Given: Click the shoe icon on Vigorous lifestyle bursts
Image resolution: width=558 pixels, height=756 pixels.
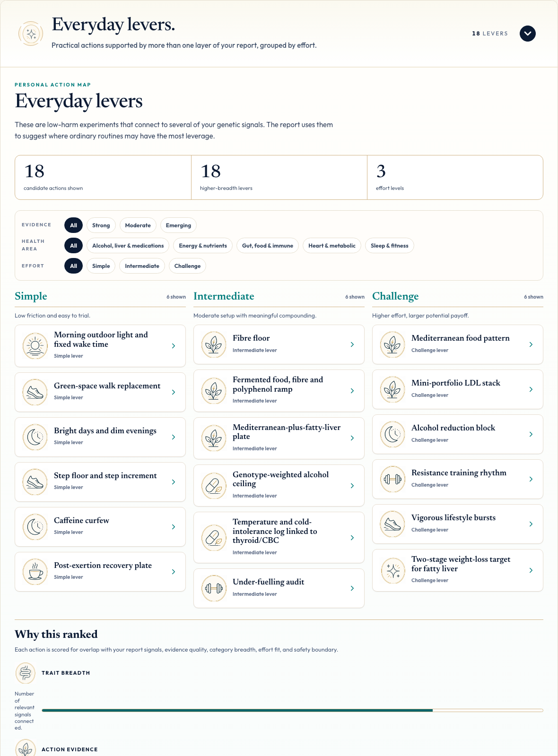Looking at the screenshot, I should pos(392,524).
